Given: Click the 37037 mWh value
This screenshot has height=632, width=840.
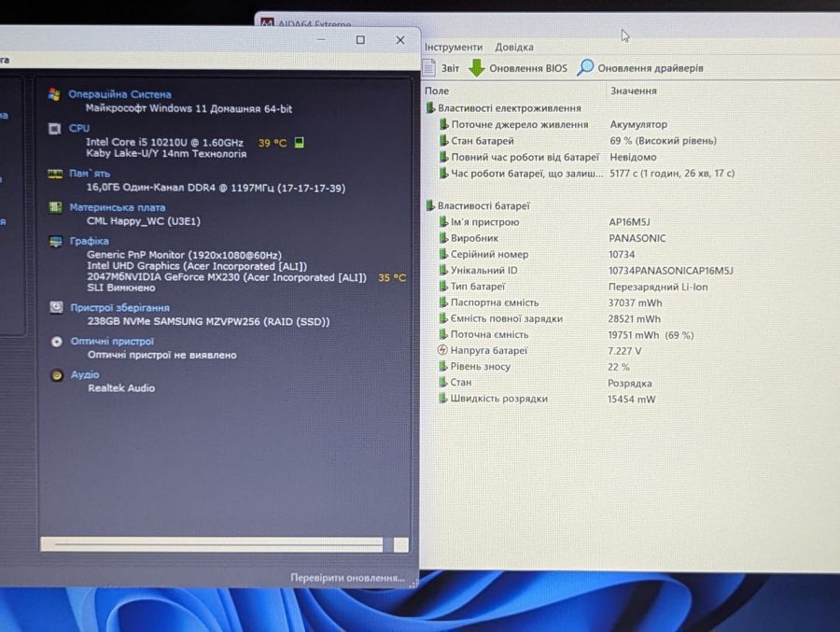Looking at the screenshot, I should 635,302.
